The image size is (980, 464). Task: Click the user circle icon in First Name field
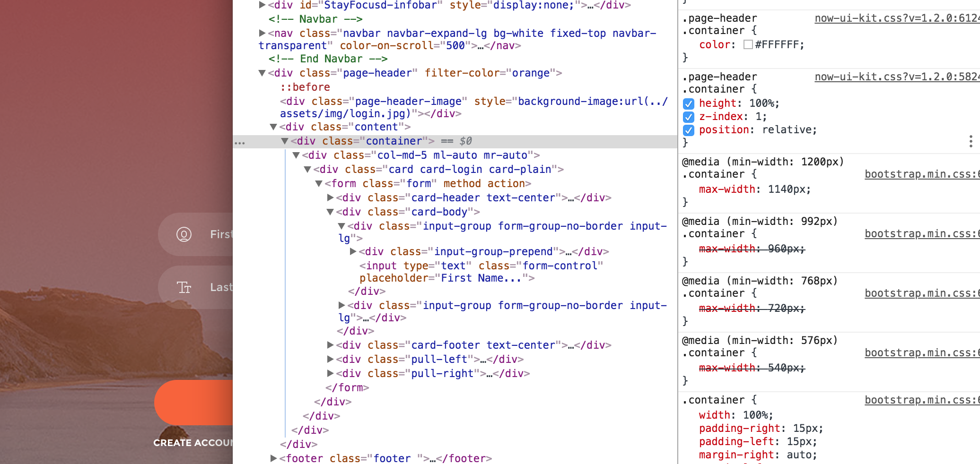pos(184,234)
